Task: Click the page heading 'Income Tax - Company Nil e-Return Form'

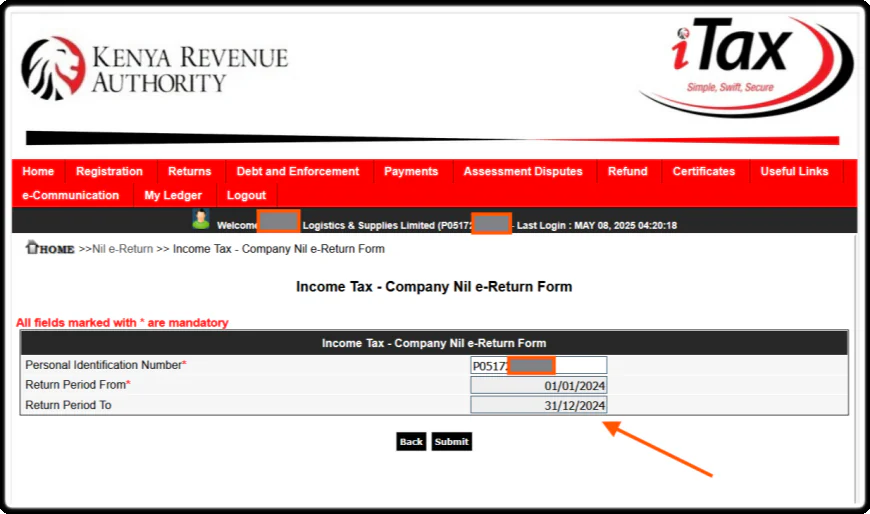Action: pyautogui.click(x=434, y=287)
